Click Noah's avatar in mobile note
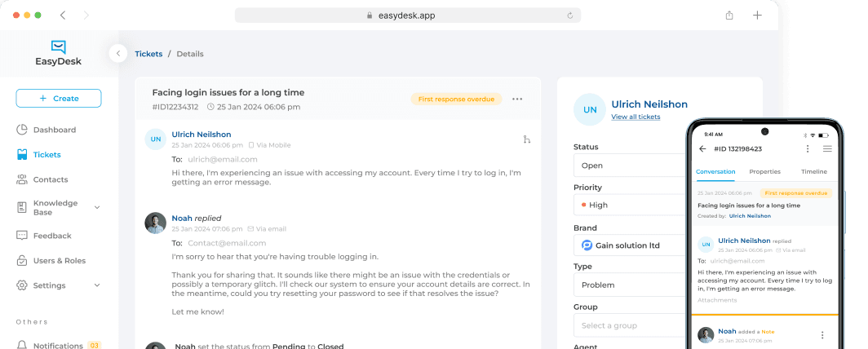This screenshot has width=868, height=349. click(705, 335)
